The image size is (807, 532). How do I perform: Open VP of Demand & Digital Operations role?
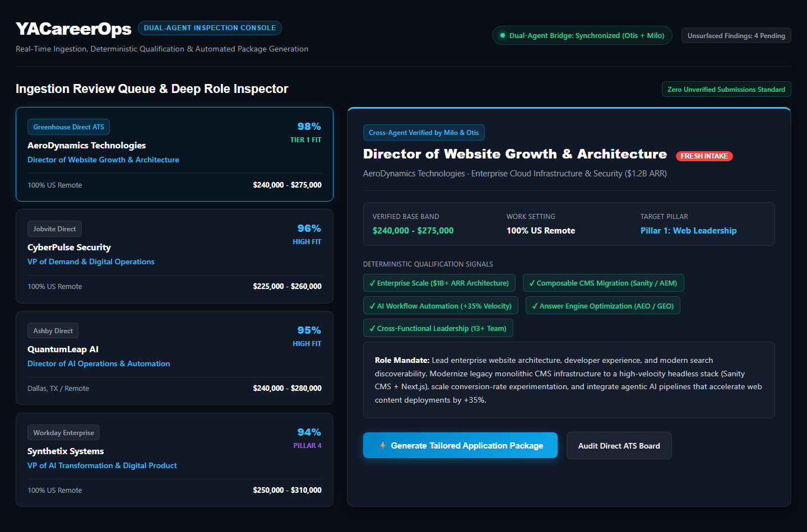[91, 262]
